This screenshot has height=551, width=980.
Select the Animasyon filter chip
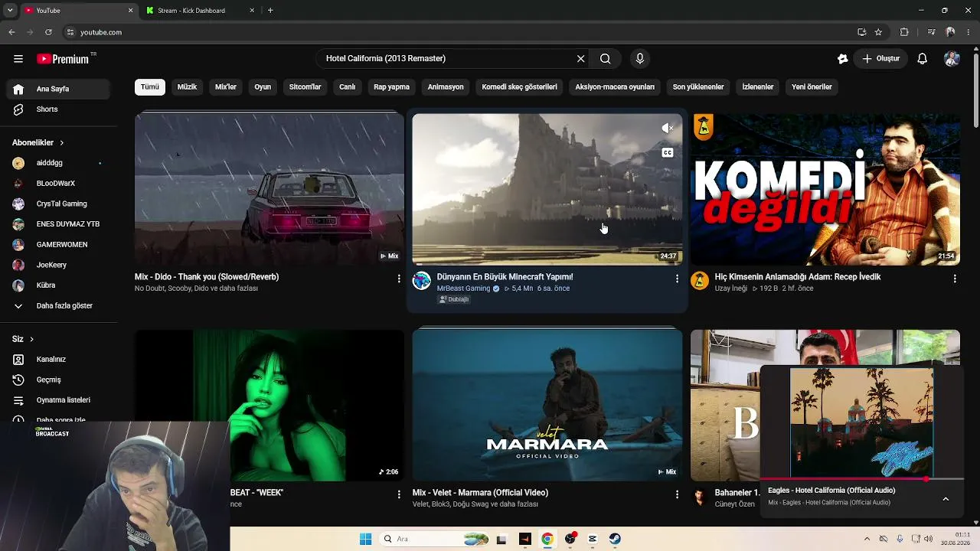pos(446,87)
